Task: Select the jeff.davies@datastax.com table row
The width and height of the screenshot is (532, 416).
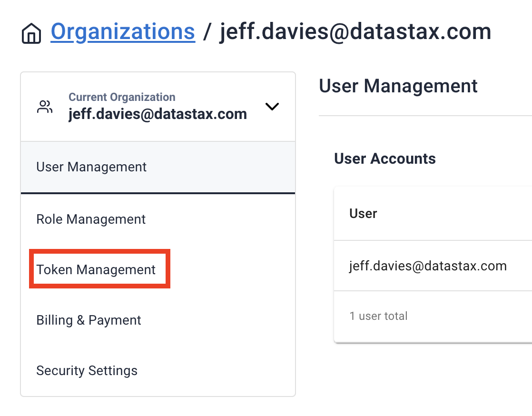Action: click(433, 266)
